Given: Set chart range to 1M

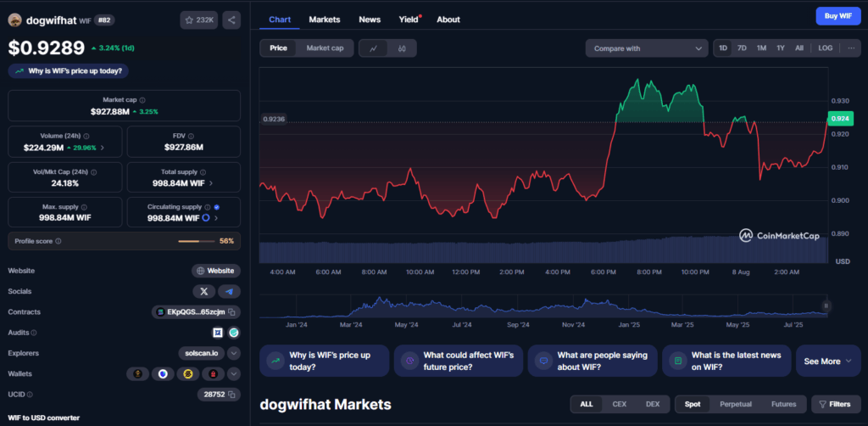Looking at the screenshot, I should [761, 48].
